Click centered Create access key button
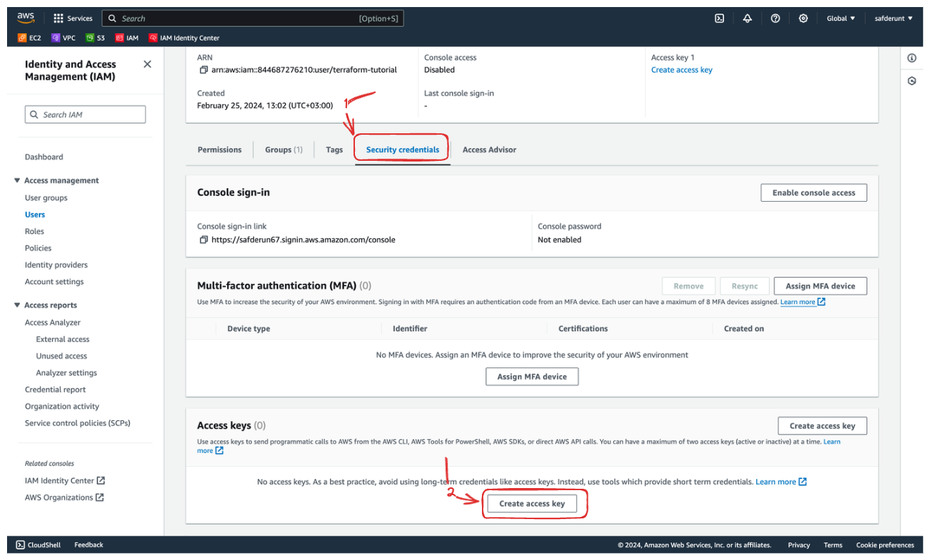Image resolution: width=930 pixels, height=560 pixels. pyautogui.click(x=532, y=504)
